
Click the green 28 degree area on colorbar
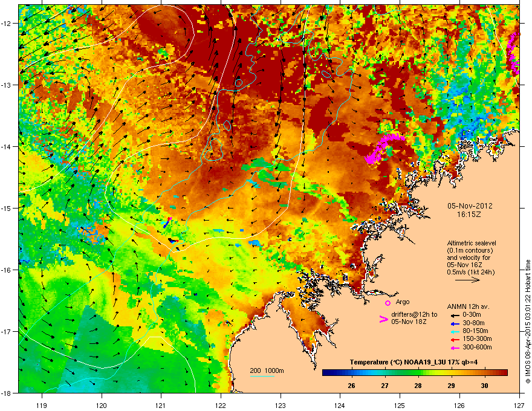(418, 373)
